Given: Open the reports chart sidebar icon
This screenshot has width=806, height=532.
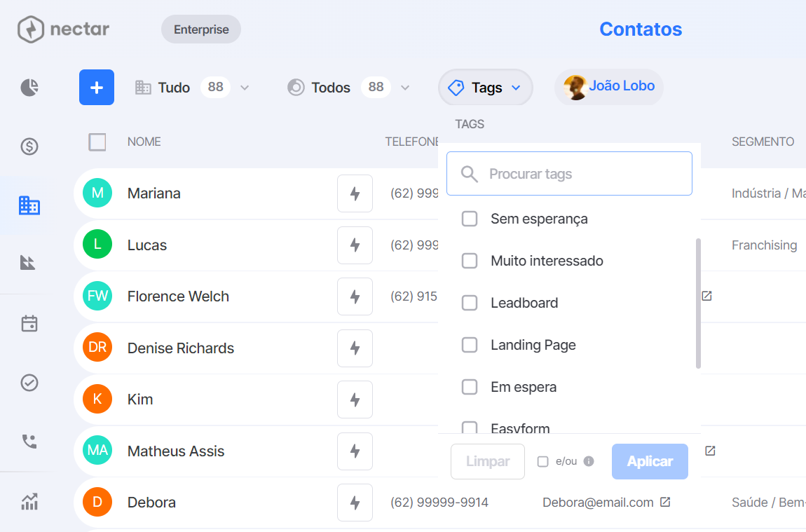Looking at the screenshot, I should coord(29,501).
